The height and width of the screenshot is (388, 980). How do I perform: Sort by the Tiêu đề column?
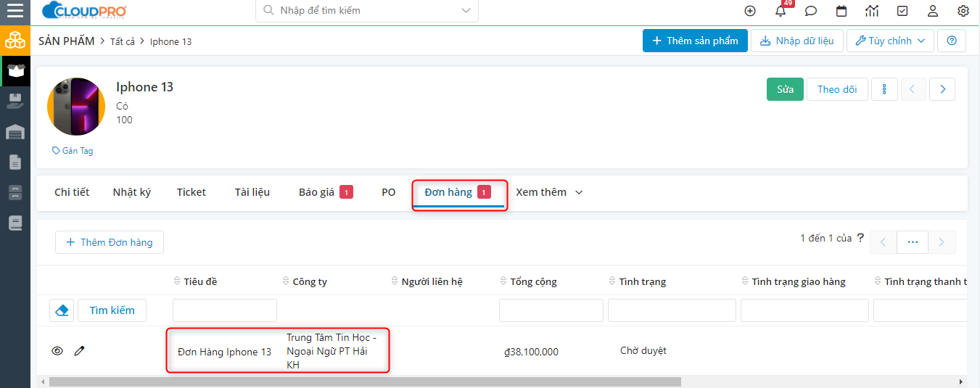[195, 281]
